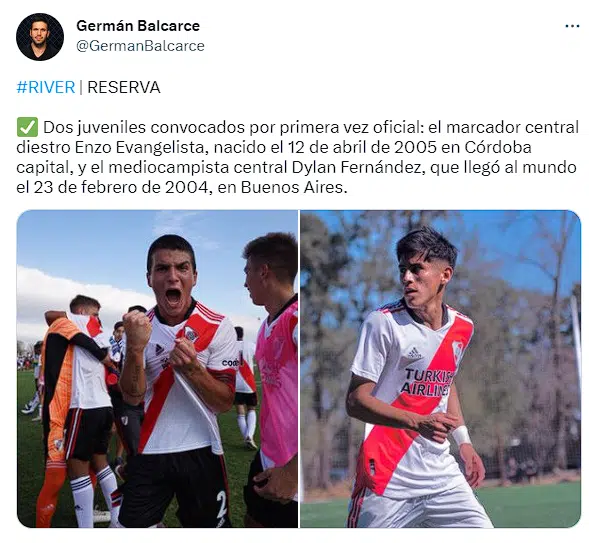Click the Turkish Airlines sponsor on jersey

click(x=428, y=382)
